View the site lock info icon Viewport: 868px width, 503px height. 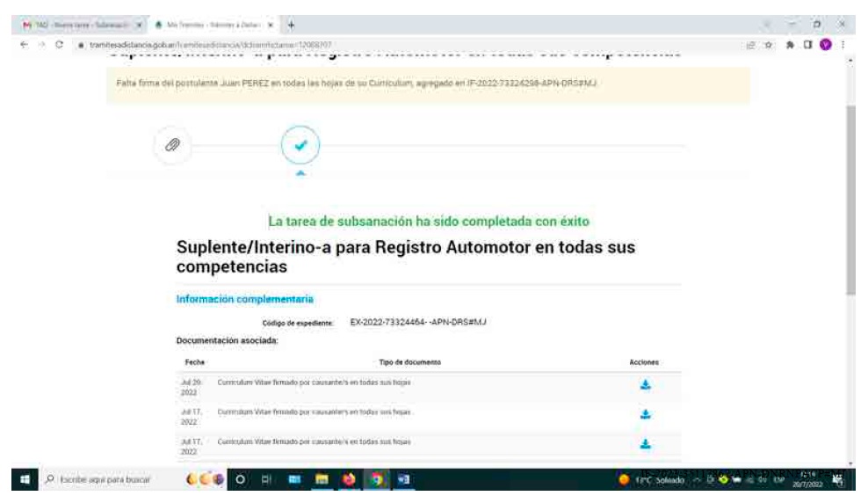81,45
